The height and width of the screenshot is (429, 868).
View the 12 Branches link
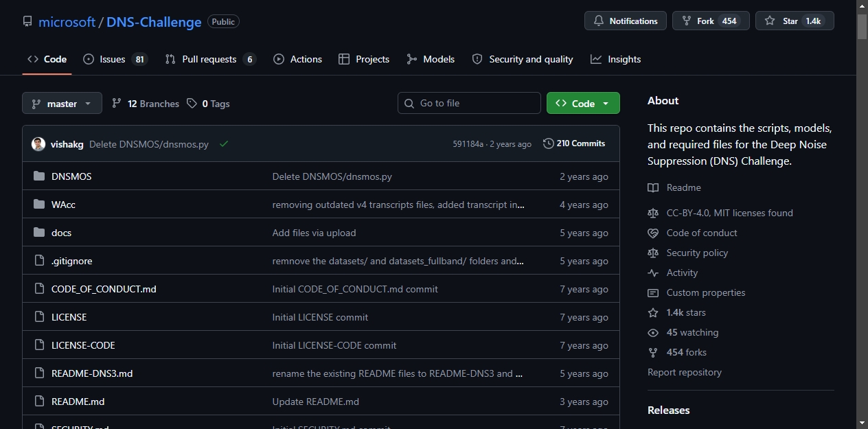145,104
